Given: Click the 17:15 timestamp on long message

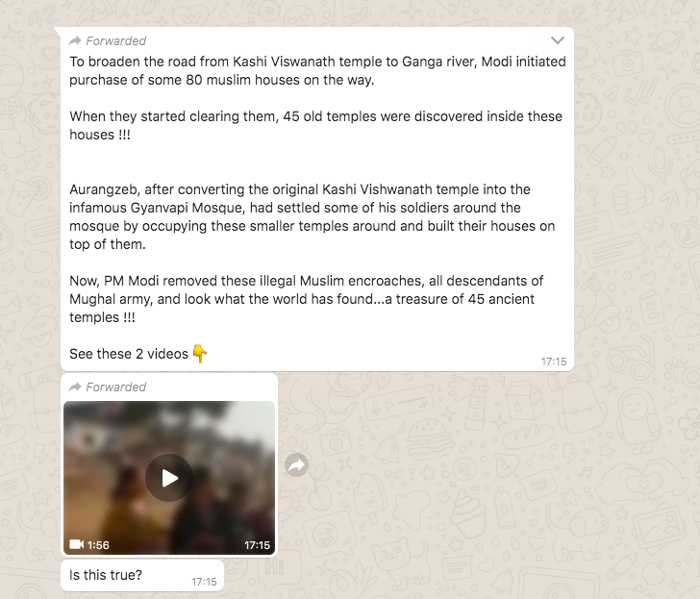Looking at the screenshot, I should point(554,362).
